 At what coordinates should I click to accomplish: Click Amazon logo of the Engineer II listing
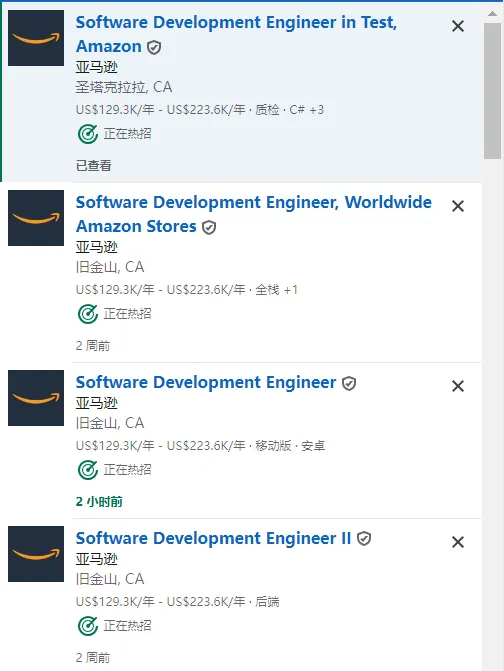[36, 554]
